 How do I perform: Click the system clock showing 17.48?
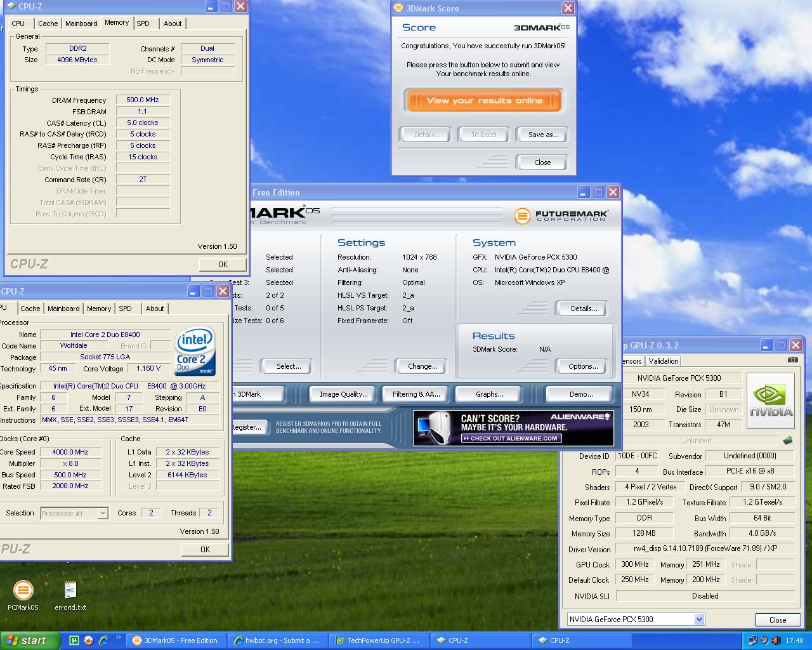point(794,640)
